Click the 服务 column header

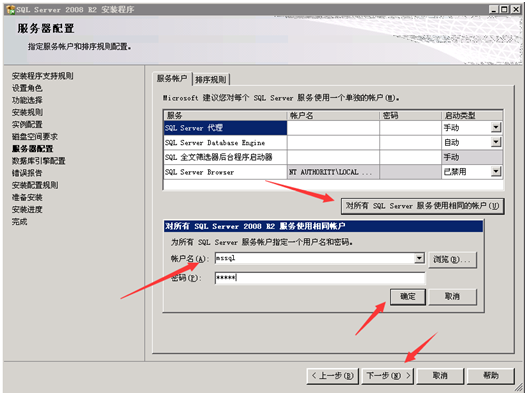[225, 116]
